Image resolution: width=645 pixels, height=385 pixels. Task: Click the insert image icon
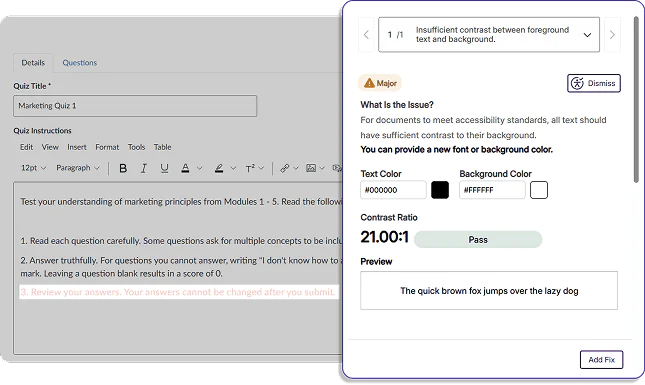pyautogui.click(x=311, y=168)
